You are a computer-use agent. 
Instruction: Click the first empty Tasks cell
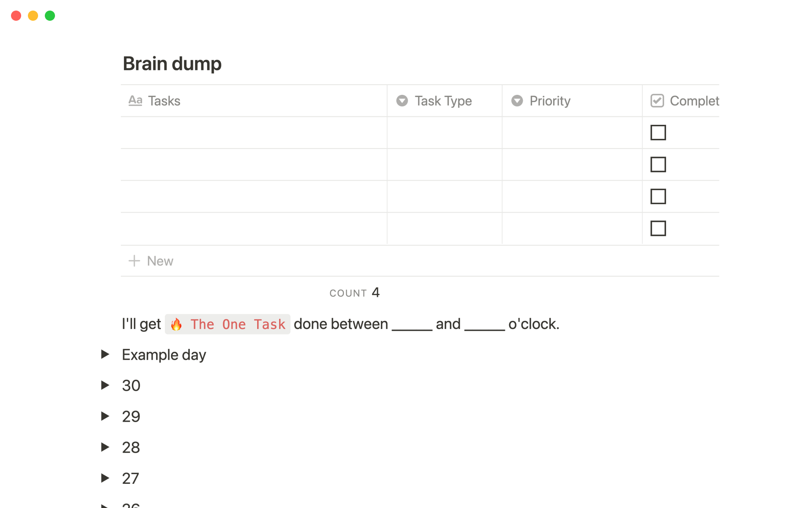coord(254,133)
